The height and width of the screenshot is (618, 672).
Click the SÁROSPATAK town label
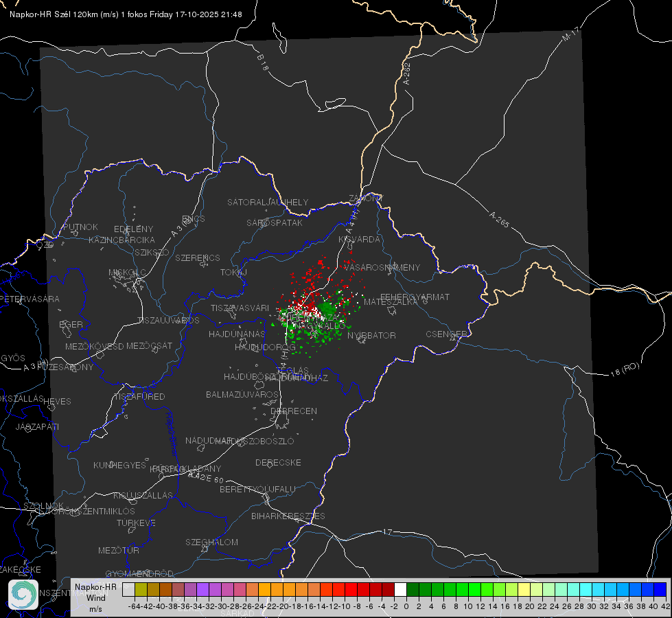(275, 222)
